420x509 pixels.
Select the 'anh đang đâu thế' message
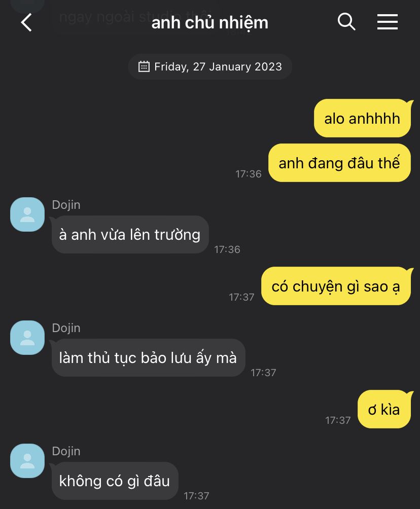[339, 163]
